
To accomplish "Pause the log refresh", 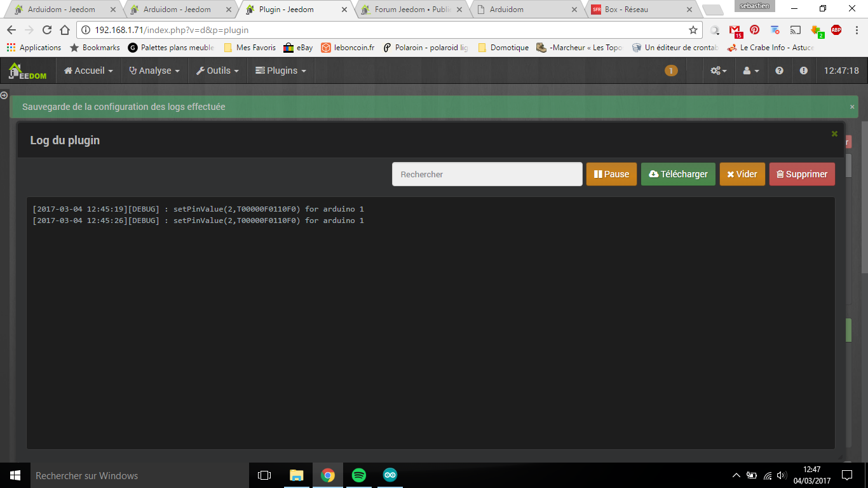I will (611, 174).
